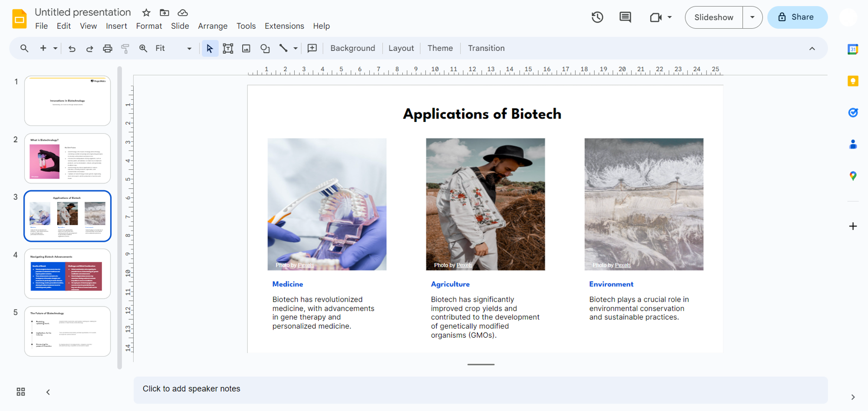The image size is (868, 411).
Task: Follow Pexels link on Environment photo
Action: tap(623, 265)
